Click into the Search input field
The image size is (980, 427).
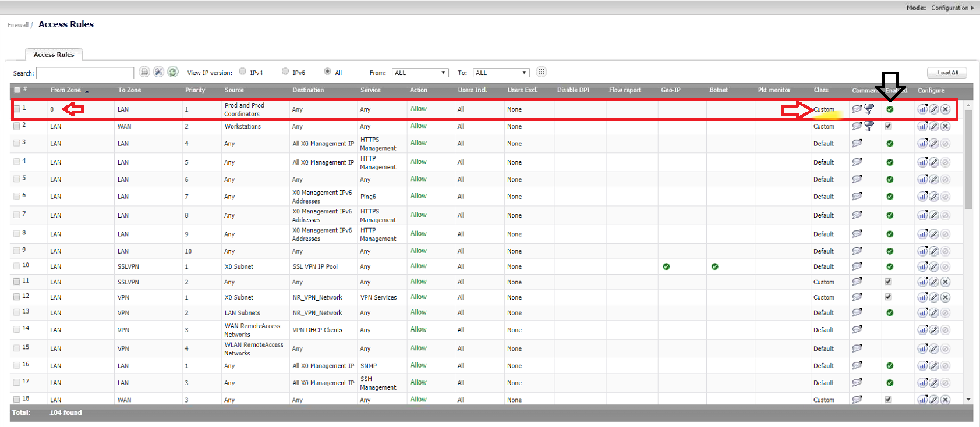point(85,73)
